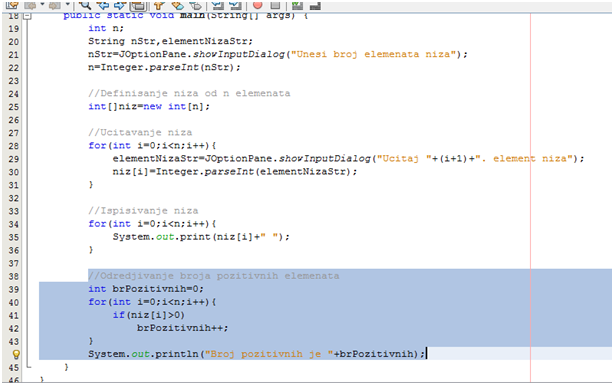Click line number 25 in the gutter
The image size is (614, 385).
pyautogui.click(x=13, y=107)
